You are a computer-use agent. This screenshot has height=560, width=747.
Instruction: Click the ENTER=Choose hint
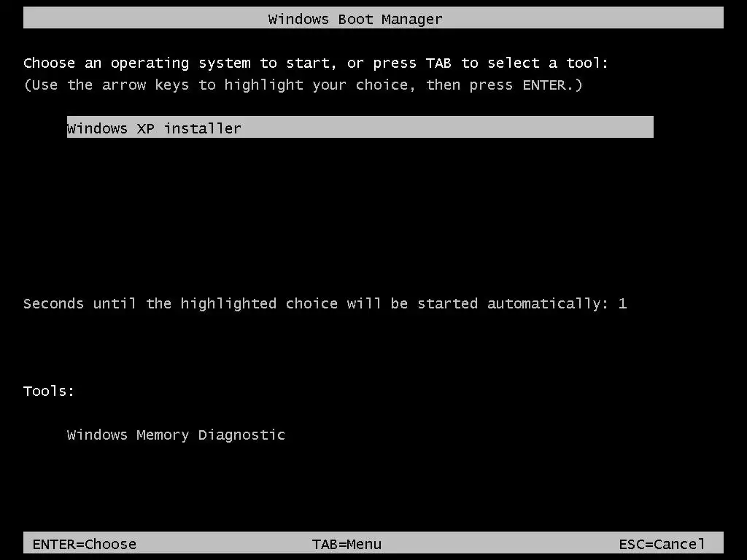click(x=85, y=544)
